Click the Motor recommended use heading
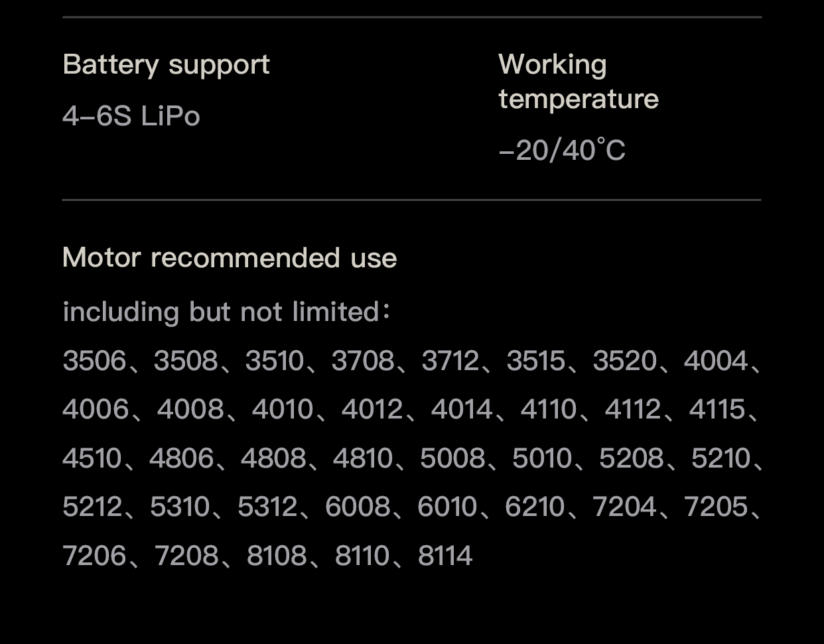The width and height of the screenshot is (824, 644). point(230,257)
